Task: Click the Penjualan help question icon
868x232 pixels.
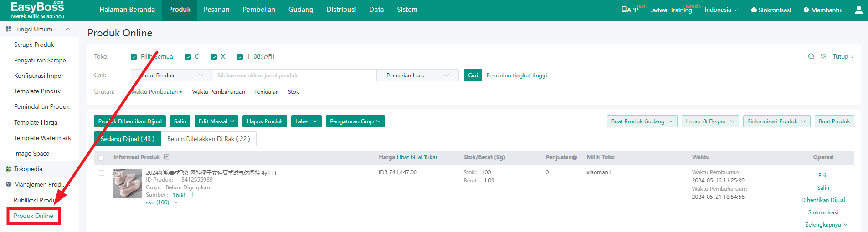Action: pyautogui.click(x=575, y=158)
